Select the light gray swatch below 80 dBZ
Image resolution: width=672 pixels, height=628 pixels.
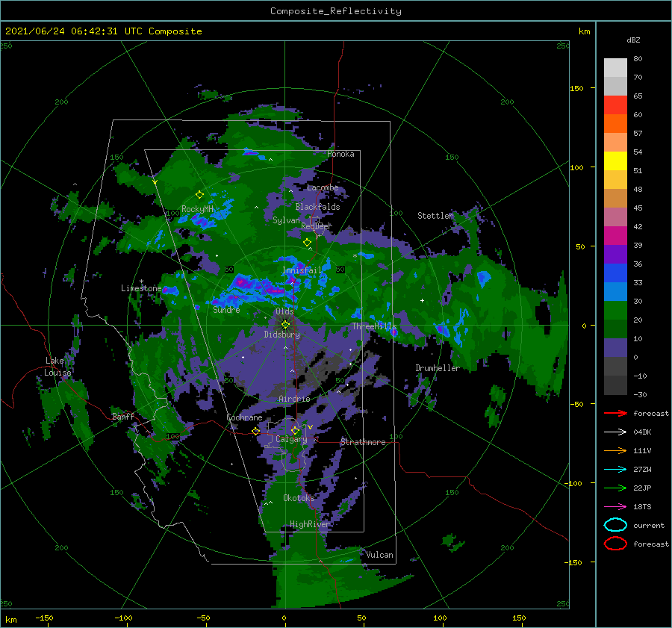[615, 68]
